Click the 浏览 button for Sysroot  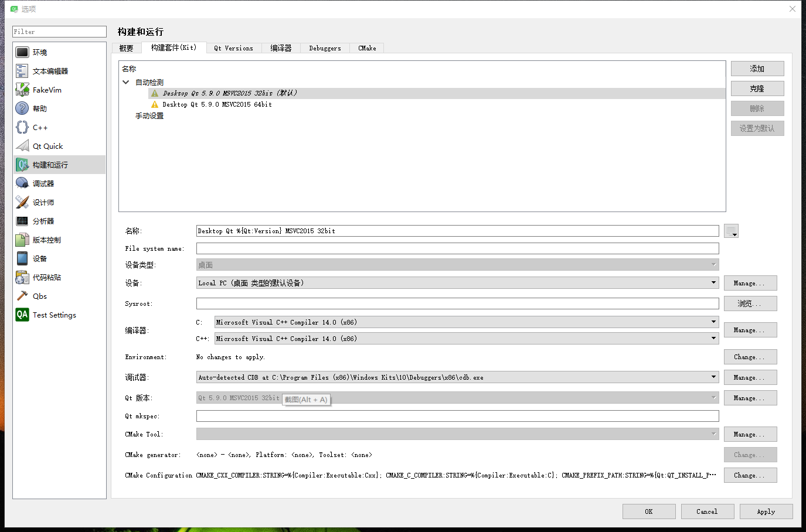750,303
